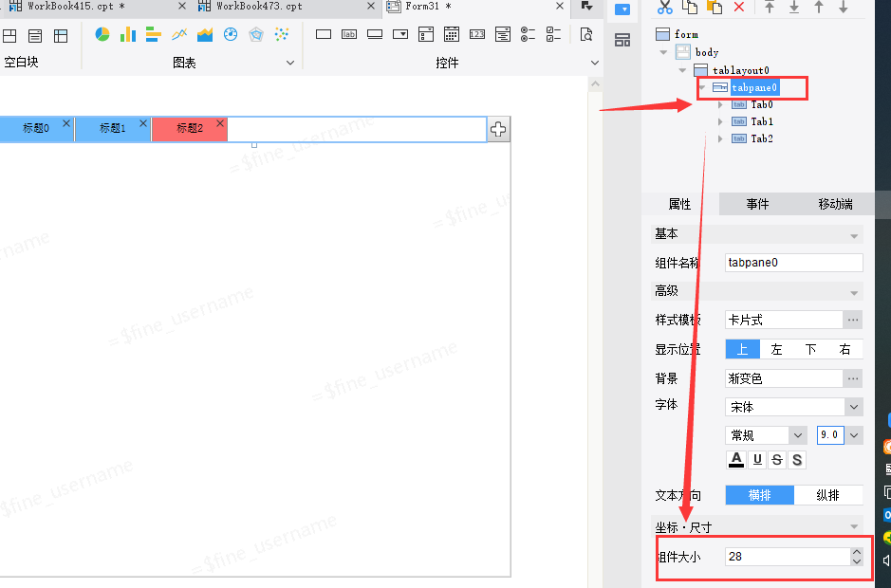Viewport: 891px width, 588px height.
Task: Collapse the 坐标·尺寸 section
Action: point(854,526)
